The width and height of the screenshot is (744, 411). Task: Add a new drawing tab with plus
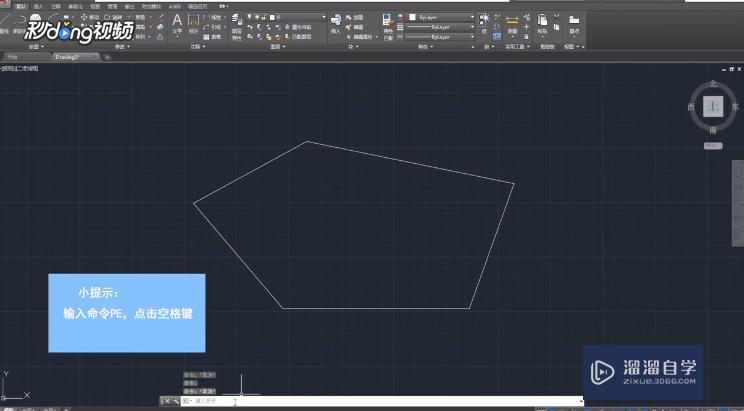pos(107,57)
